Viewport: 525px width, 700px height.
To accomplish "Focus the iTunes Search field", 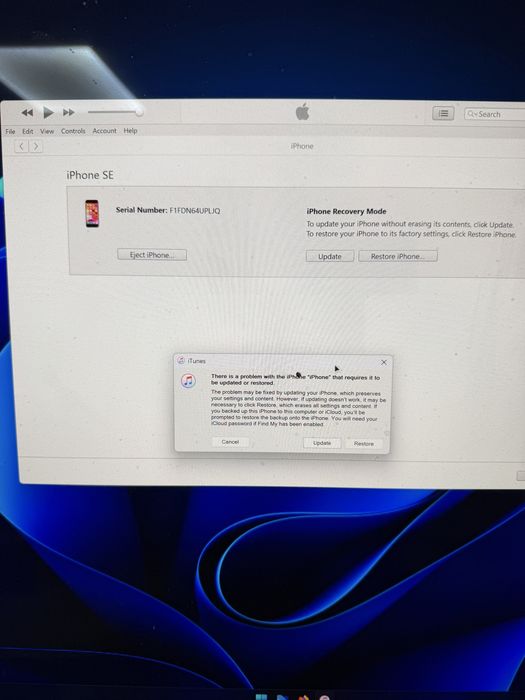I will (x=495, y=114).
